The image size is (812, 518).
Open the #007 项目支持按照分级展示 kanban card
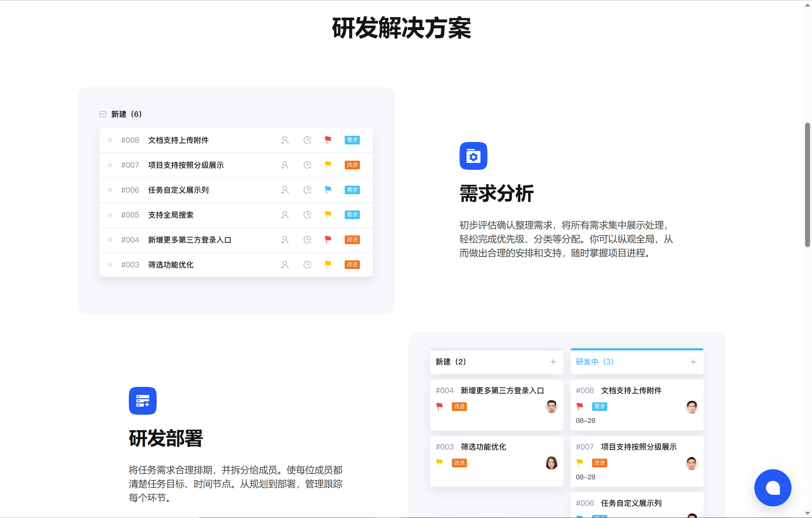(636, 460)
